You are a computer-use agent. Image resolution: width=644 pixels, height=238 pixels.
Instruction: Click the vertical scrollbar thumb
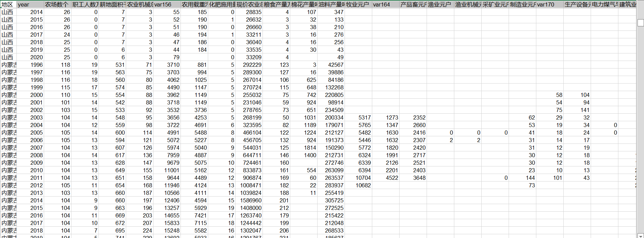point(641,23)
